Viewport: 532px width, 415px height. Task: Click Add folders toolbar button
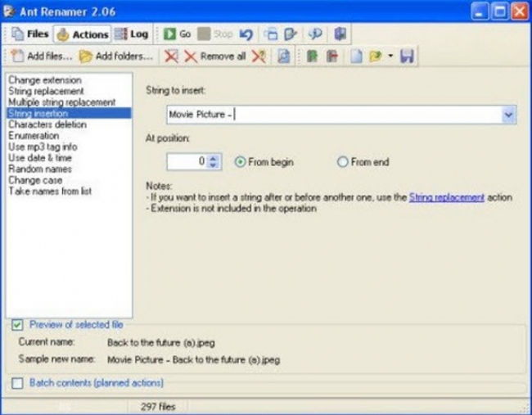(116, 56)
